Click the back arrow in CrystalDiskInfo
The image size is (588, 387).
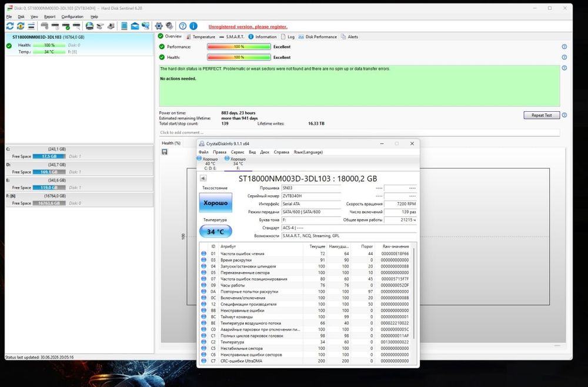pyautogui.click(x=203, y=178)
